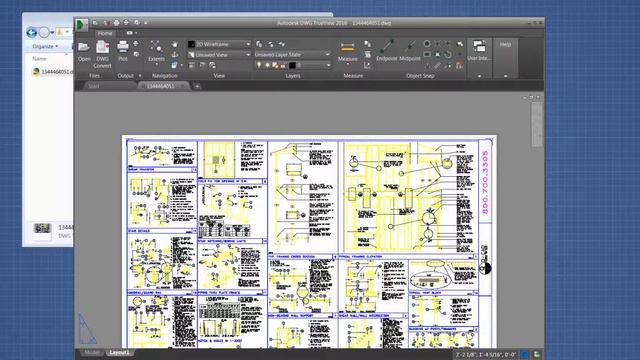Screen dimensions: 640x360
Task: Click printer icon in quick access toolbar
Action: coord(116,23)
